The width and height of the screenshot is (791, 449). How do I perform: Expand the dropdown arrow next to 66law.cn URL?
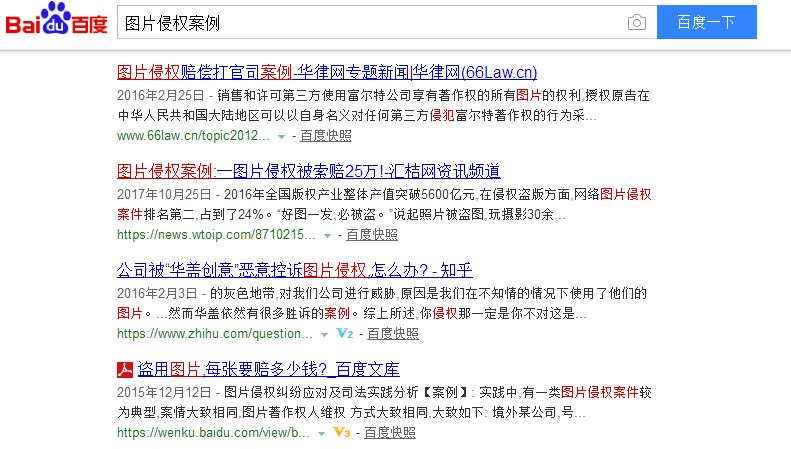point(281,137)
